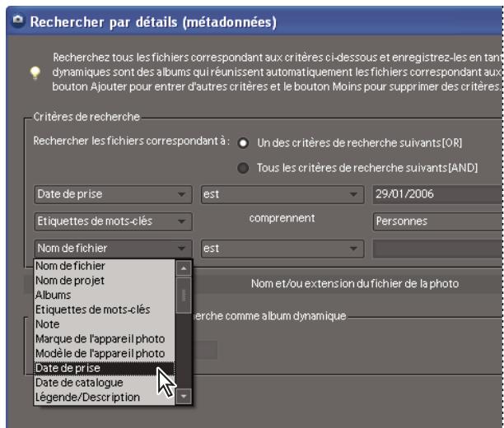
Task: Click the list scrollbar down arrow
Action: tap(184, 396)
